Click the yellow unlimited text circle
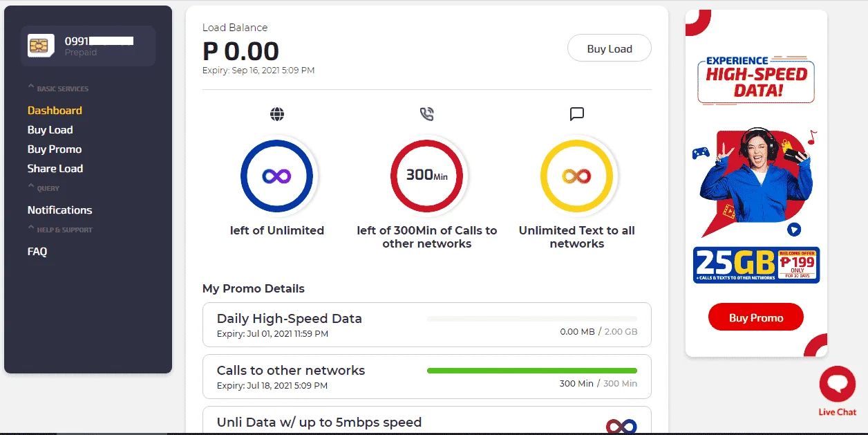Screen dimensions: 868x435 (577, 176)
